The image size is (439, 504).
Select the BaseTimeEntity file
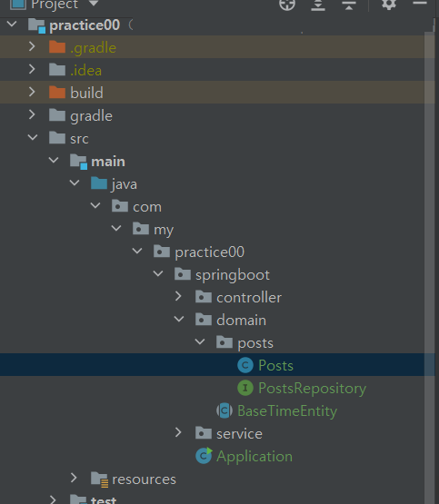[287, 410]
